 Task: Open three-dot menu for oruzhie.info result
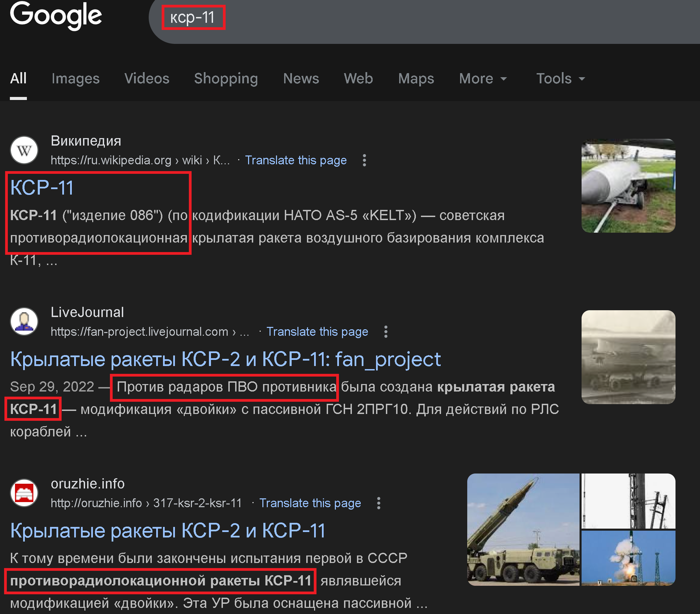(378, 503)
